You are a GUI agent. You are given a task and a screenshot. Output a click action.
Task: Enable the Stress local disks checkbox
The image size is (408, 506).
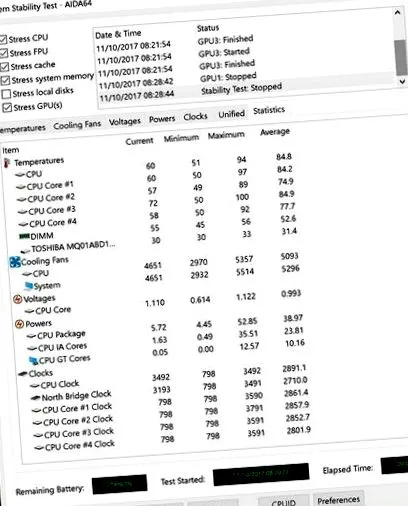(6, 94)
